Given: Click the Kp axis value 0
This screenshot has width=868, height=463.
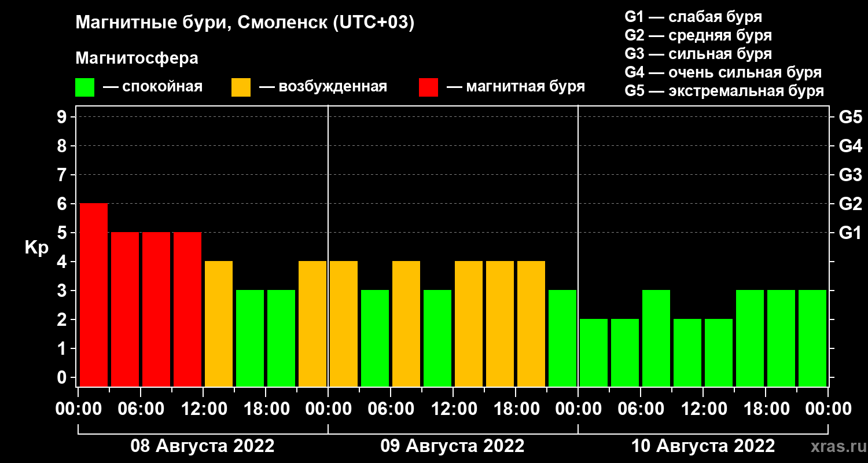Looking at the screenshot, I should click(x=63, y=378).
